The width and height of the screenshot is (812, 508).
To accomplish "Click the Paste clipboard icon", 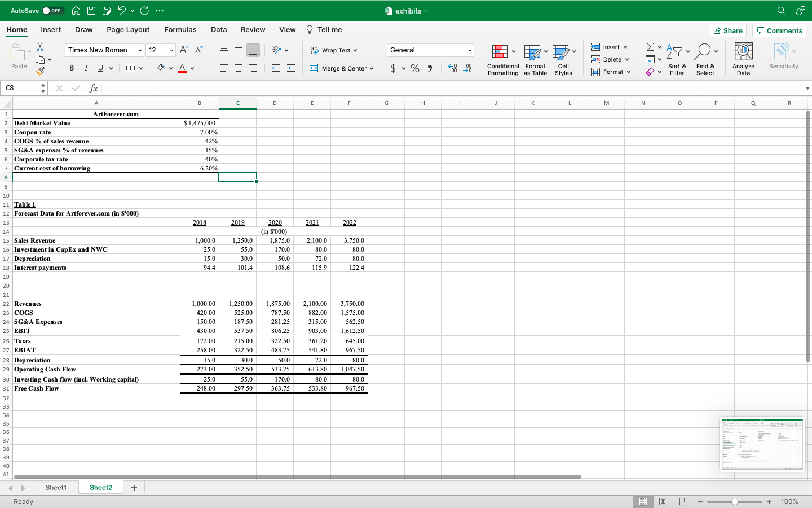I will tap(17, 53).
